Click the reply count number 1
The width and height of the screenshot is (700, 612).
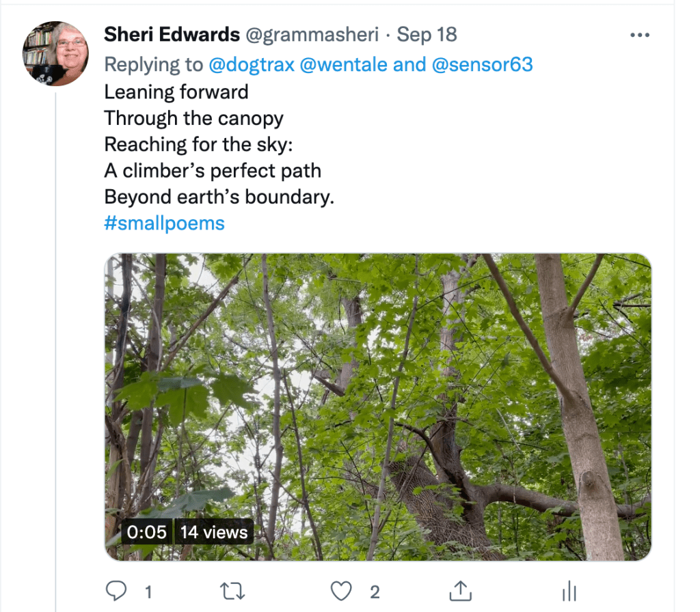click(x=148, y=591)
